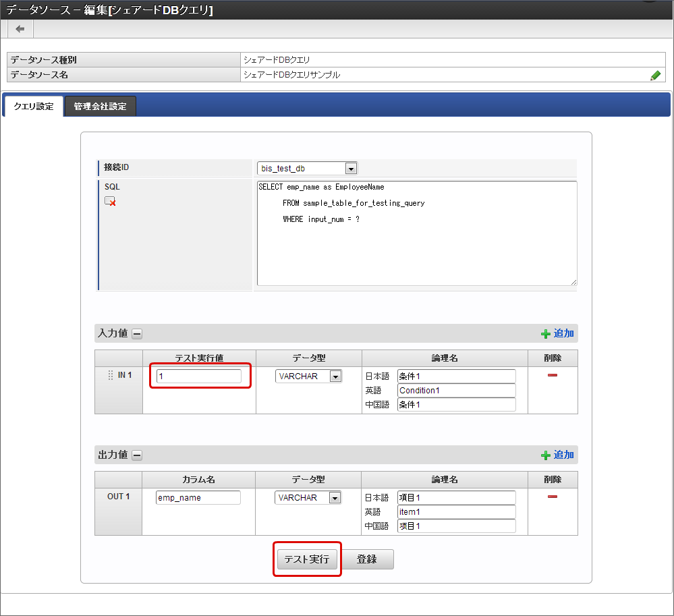Select the クエリ設定 tab
The width and height of the screenshot is (674, 616).
(x=34, y=107)
